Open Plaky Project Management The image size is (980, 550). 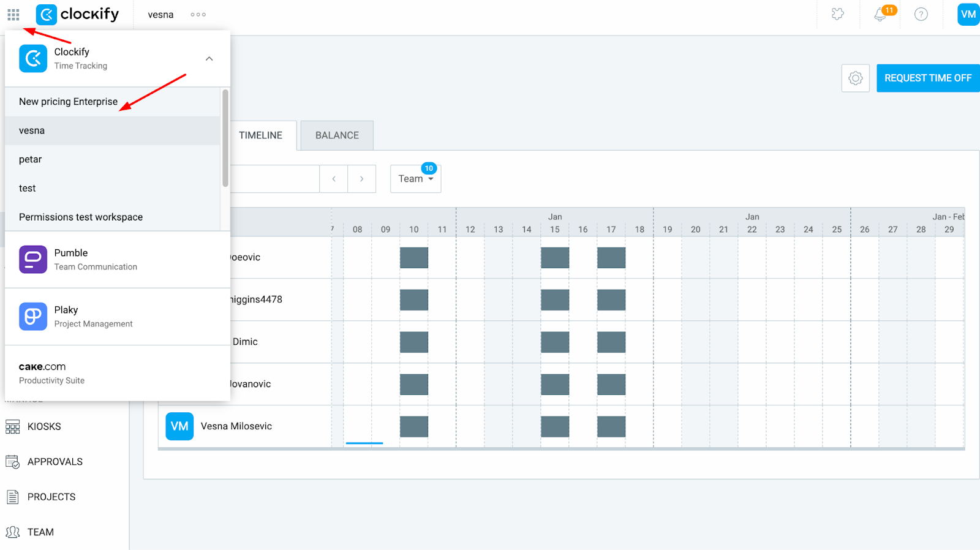118,317
